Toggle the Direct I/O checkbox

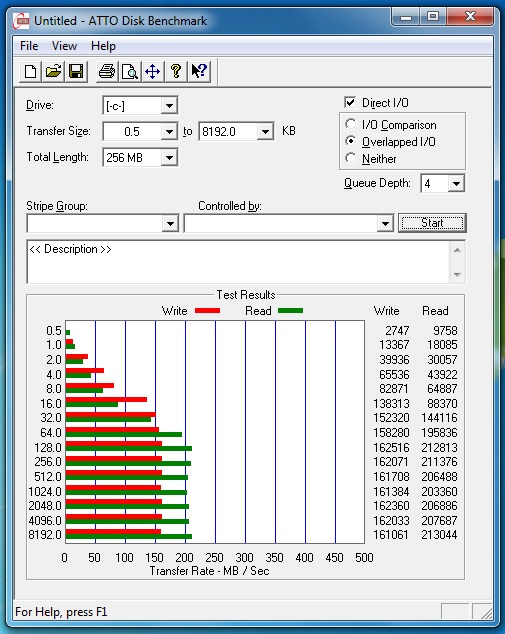point(350,102)
